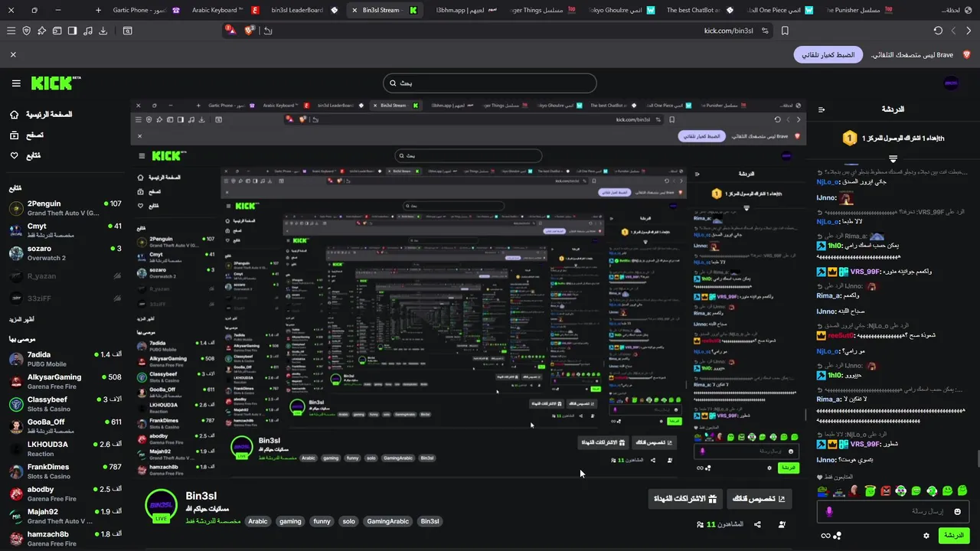980x551 pixels.
Task: Switch to the Arabic Keyboard tab
Action: pos(224,10)
